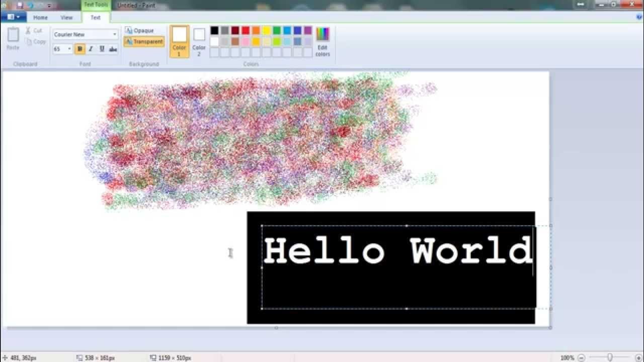Open the font size 65 dropdown
This screenshot has width=644, height=362.
pos(69,49)
